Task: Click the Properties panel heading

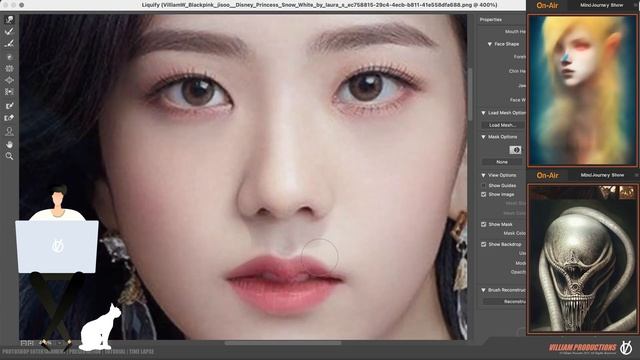Action: (x=491, y=20)
